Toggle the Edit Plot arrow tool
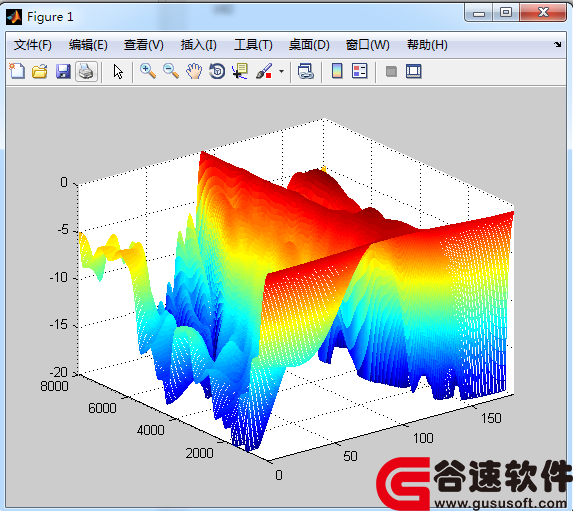This screenshot has height=511, width=573. tap(118, 71)
